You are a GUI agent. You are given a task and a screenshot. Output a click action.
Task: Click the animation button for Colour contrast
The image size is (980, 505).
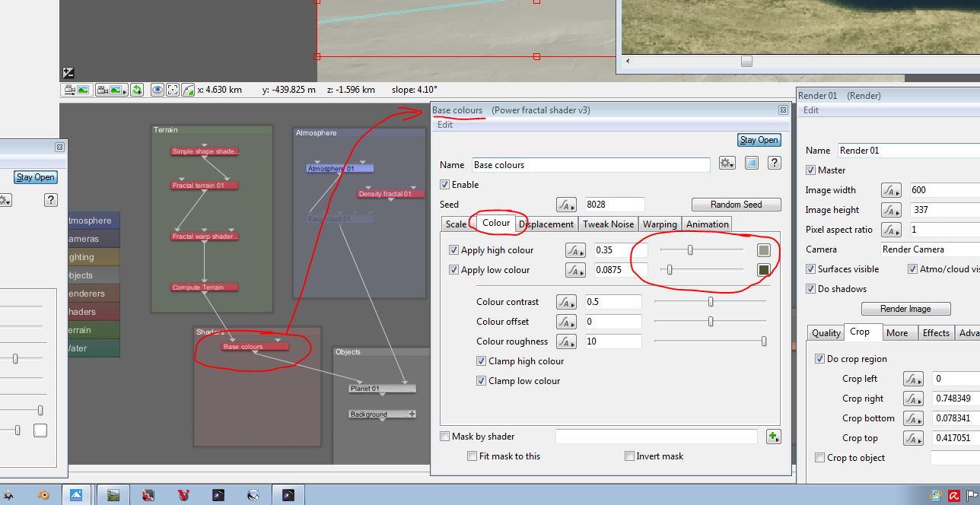click(567, 302)
